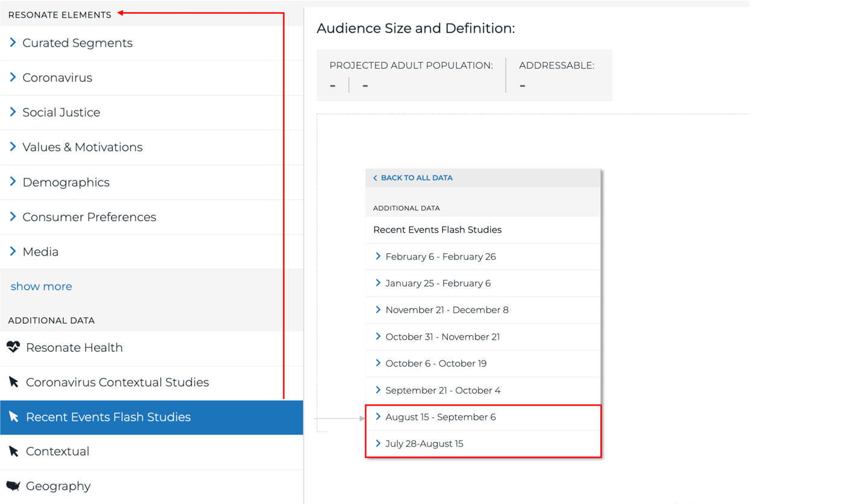
Task: Click the August 15 - September 6 text
Action: click(441, 417)
